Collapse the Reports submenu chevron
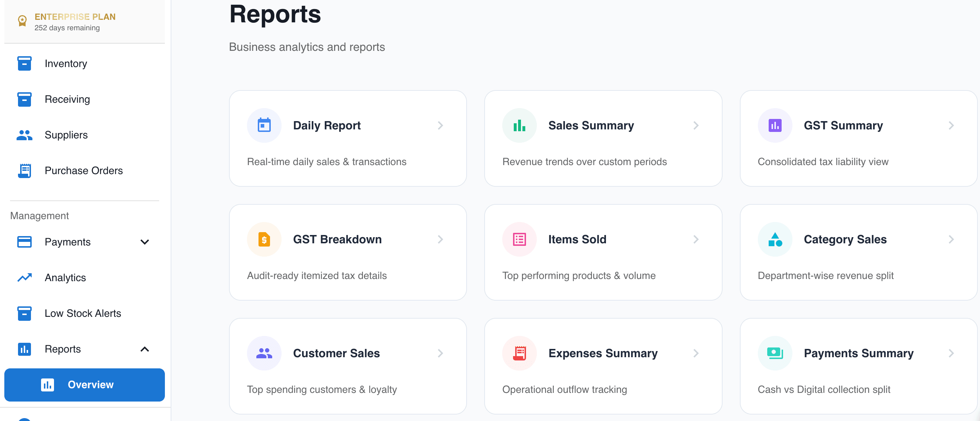This screenshot has width=980, height=421. pos(145,349)
